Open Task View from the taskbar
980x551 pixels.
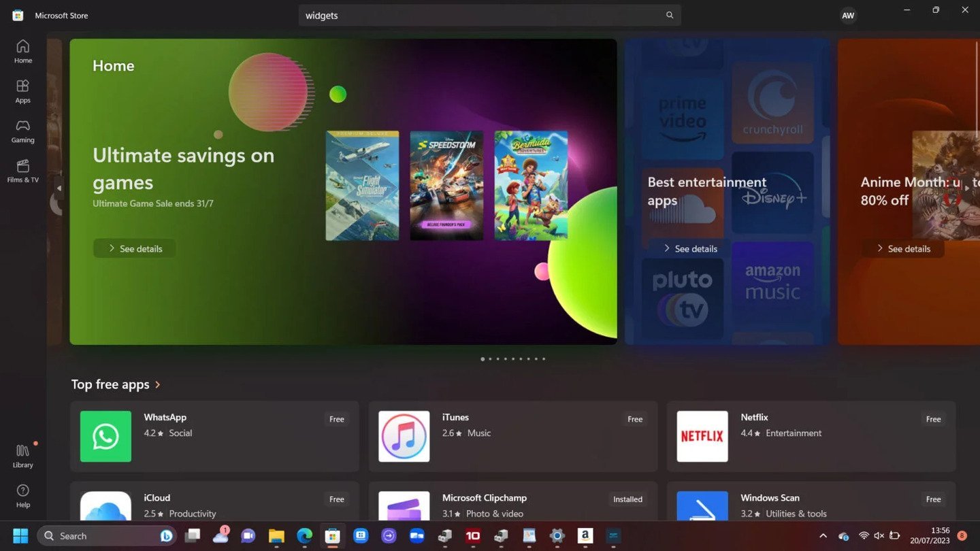193,536
